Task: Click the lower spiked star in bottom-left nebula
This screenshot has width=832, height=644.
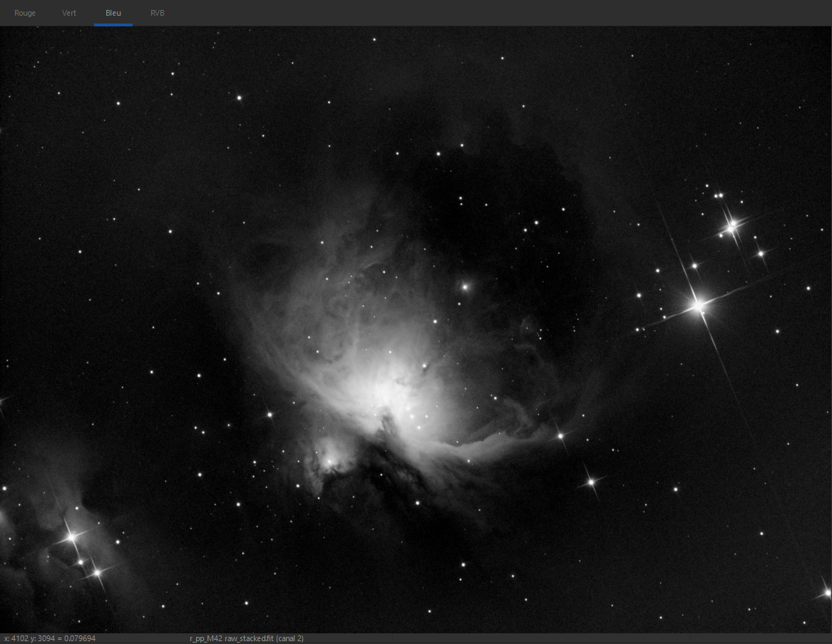Action: tap(97, 571)
